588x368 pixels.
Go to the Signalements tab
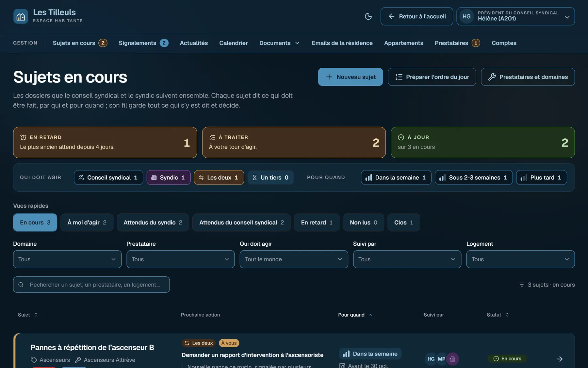(143, 43)
